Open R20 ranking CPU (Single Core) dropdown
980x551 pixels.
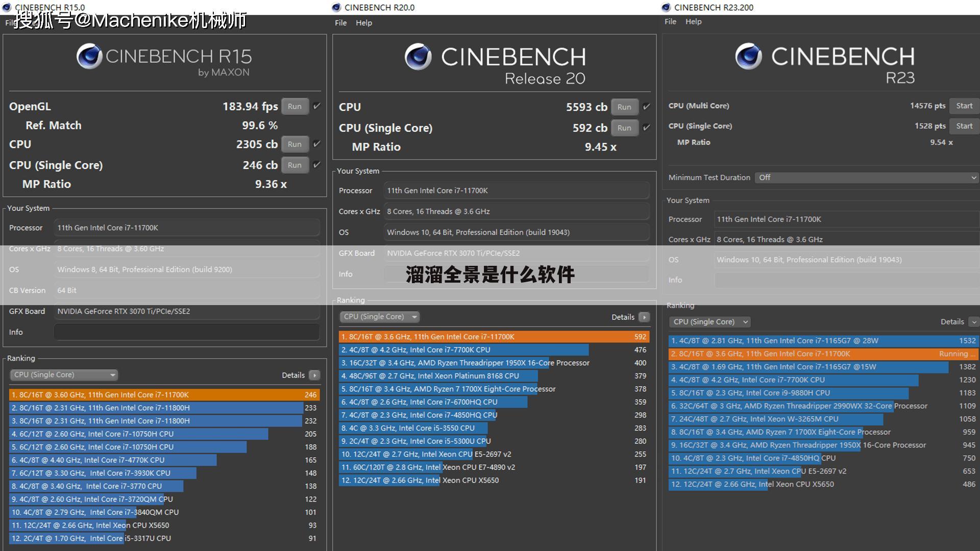pos(379,316)
